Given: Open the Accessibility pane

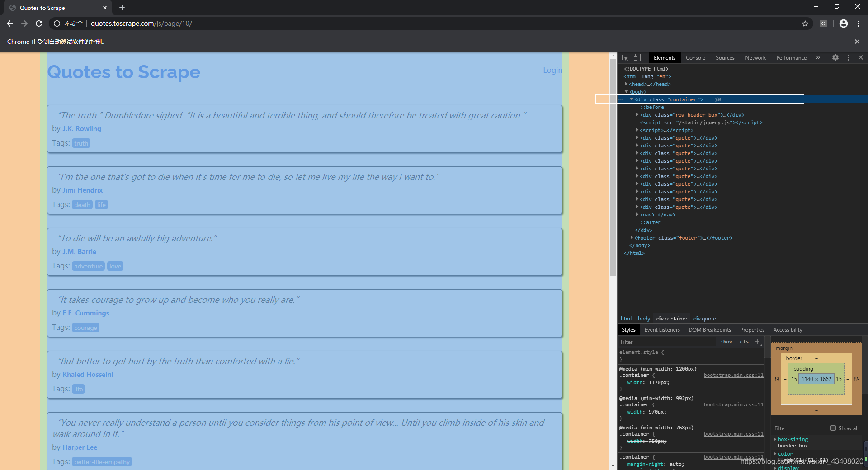Looking at the screenshot, I should (x=788, y=330).
